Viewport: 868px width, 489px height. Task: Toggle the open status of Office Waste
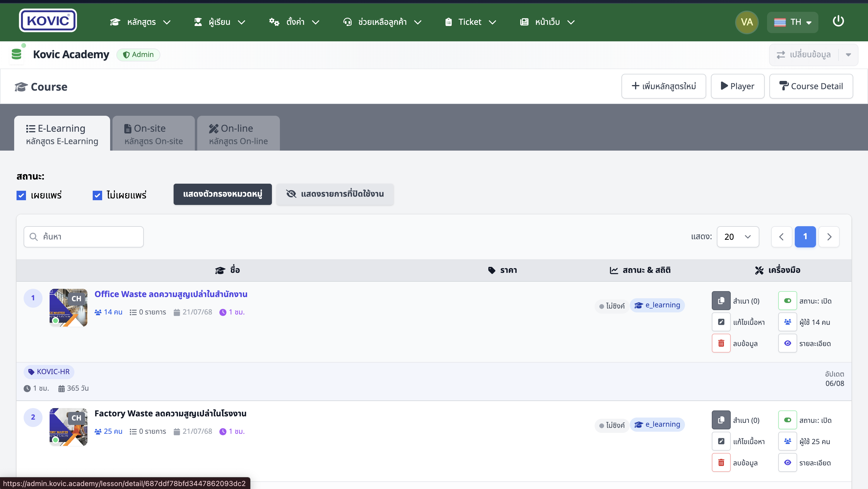pos(787,301)
